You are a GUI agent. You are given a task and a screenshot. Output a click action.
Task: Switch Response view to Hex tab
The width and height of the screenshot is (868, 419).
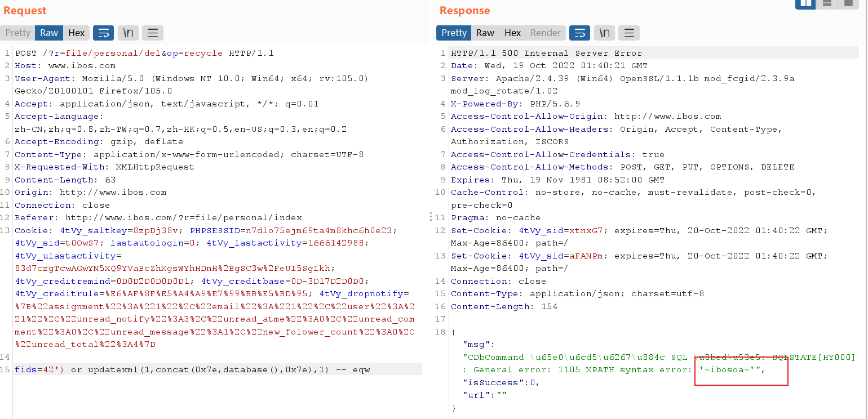tap(512, 33)
